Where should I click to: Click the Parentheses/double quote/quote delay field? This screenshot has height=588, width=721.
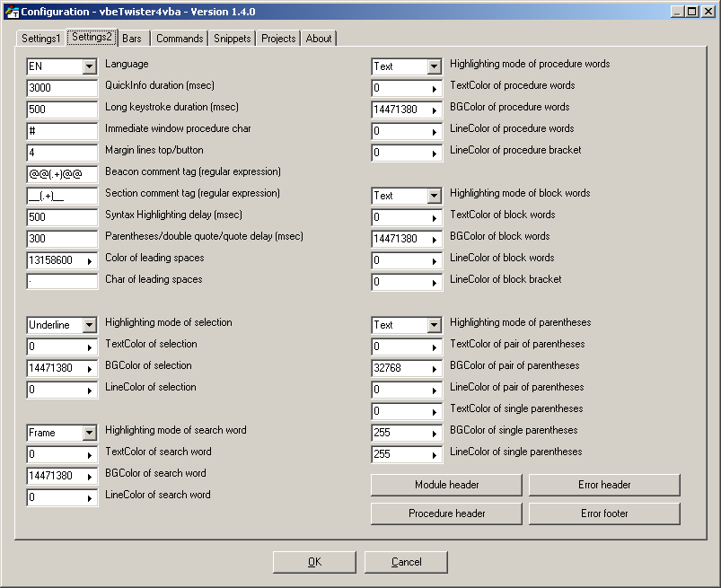point(62,239)
